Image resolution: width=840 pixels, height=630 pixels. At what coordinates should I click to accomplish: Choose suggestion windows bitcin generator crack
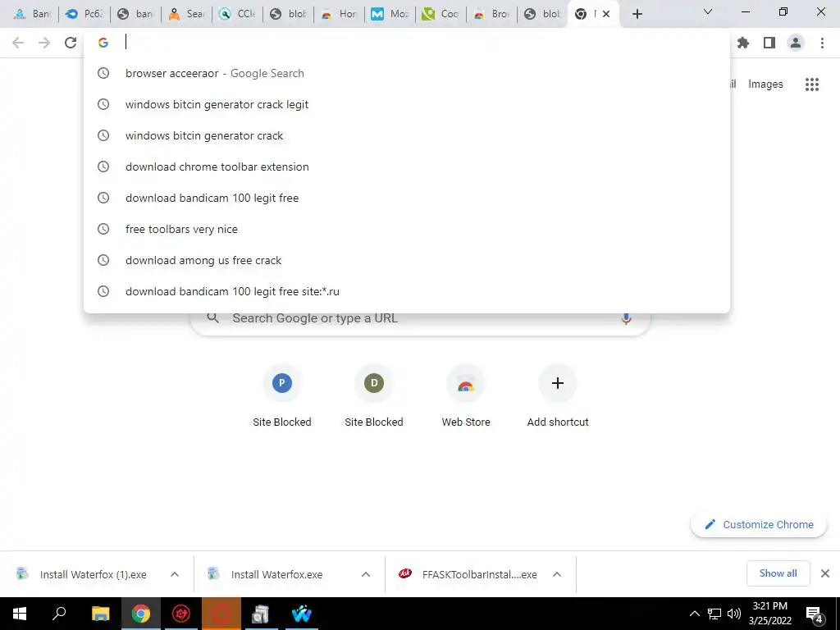pyautogui.click(x=407, y=135)
